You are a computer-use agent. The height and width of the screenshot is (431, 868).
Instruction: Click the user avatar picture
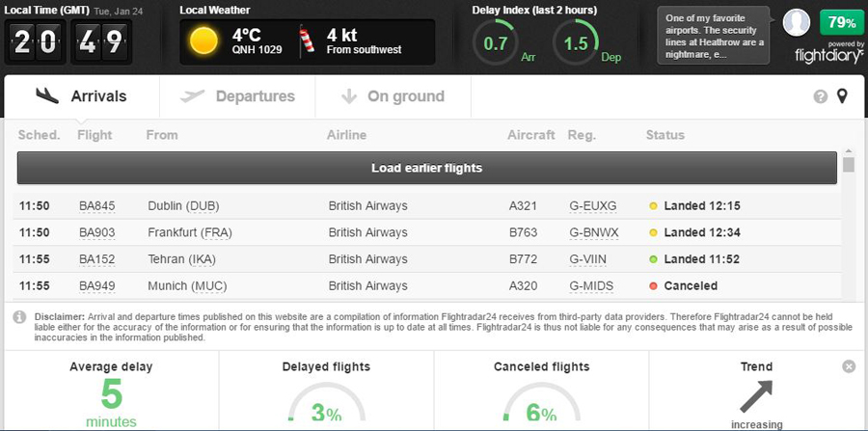797,22
